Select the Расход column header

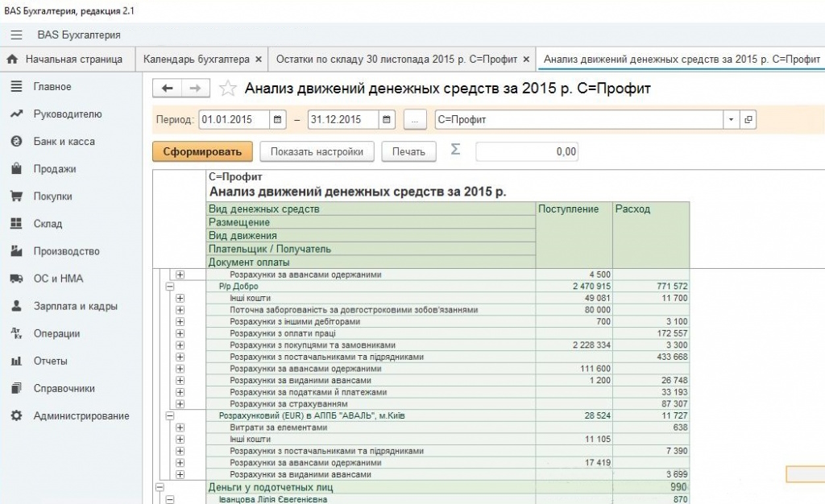click(651, 235)
